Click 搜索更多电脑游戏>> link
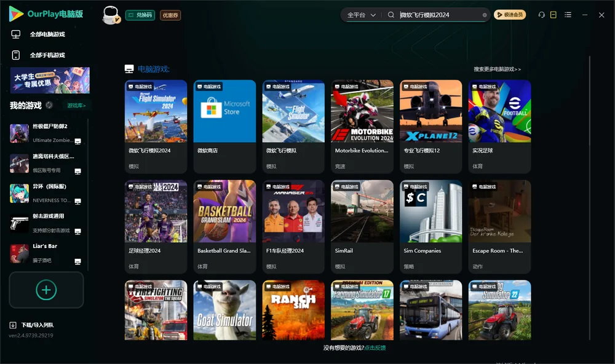 tap(497, 69)
